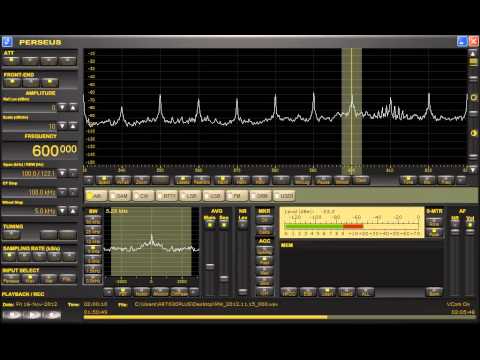Increase Span/RBW 100.0/122.1 with up arrow
480x360 pixels.
[73, 173]
